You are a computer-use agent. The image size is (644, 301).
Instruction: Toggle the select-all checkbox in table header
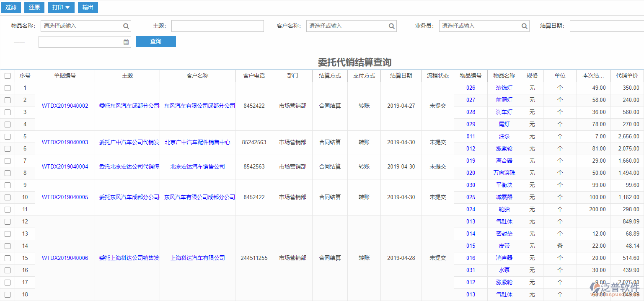click(x=7, y=75)
